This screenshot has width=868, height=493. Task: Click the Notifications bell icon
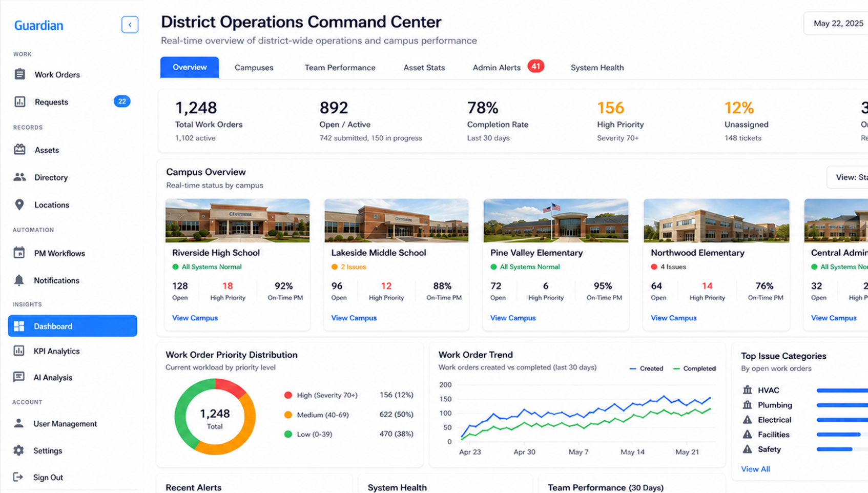[x=19, y=280]
